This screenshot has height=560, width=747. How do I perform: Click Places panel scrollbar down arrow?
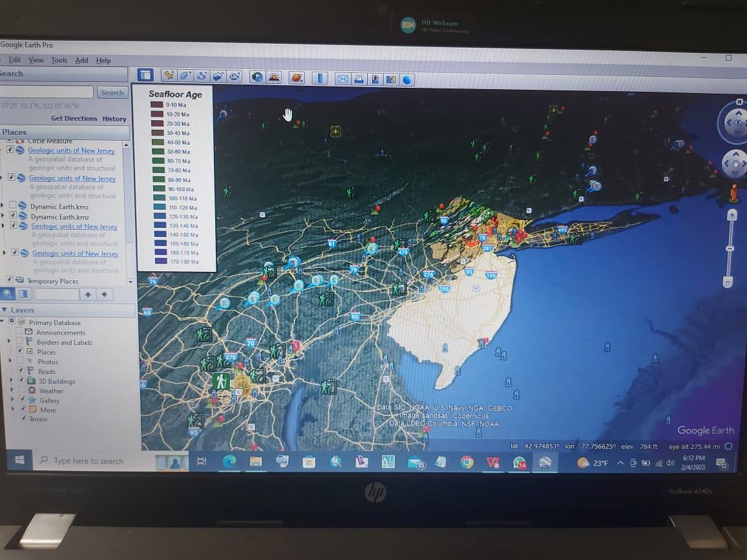[x=131, y=282]
